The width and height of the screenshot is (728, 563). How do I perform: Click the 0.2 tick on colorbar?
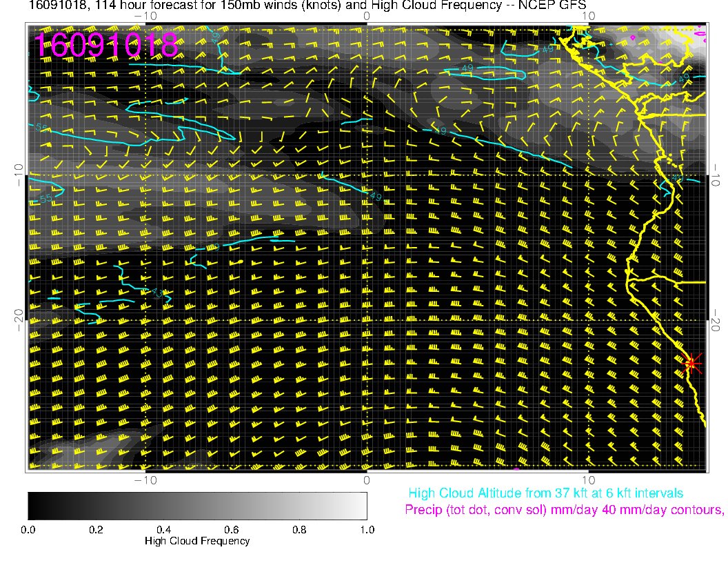[x=96, y=530]
